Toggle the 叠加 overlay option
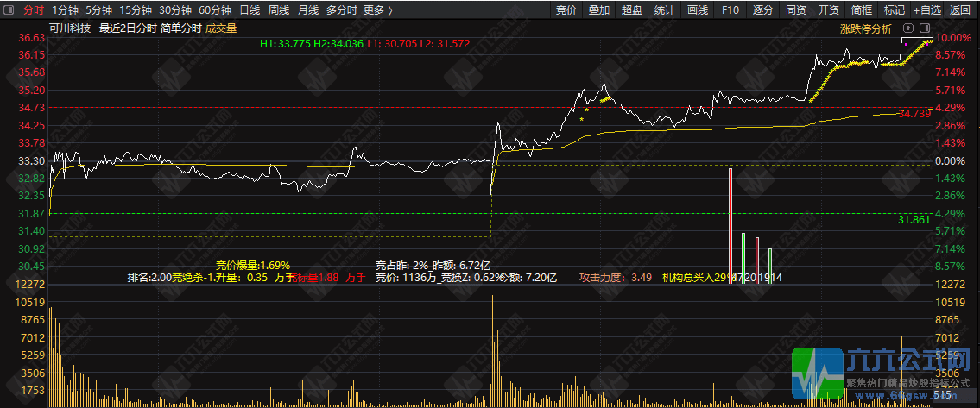Screen dimensions: 980x408 tap(598, 10)
